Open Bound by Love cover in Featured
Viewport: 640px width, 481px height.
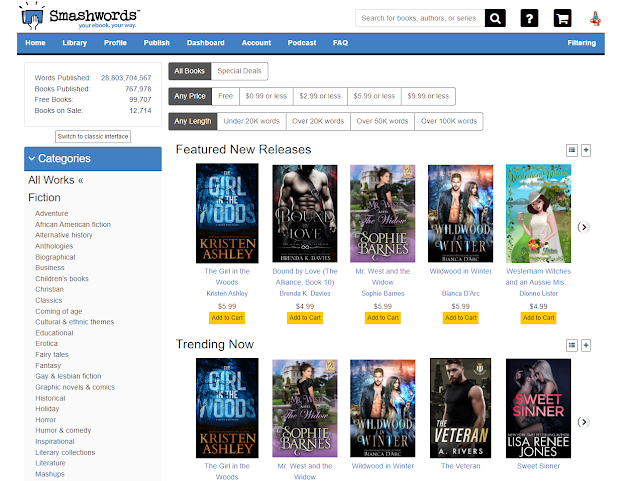pyautogui.click(x=304, y=214)
